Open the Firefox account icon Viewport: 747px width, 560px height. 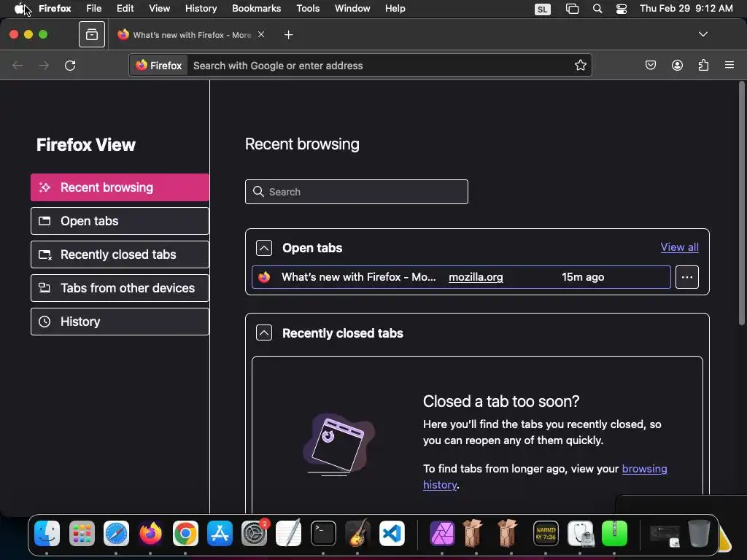click(x=677, y=65)
